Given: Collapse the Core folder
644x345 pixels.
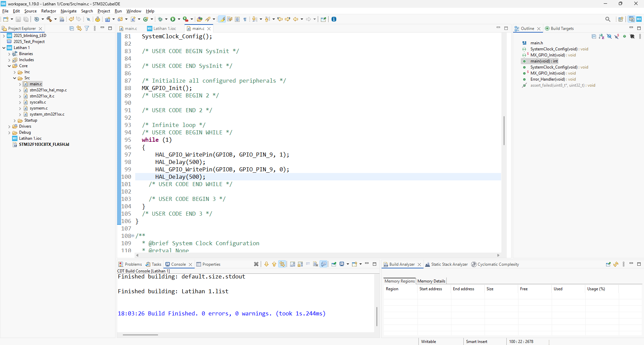Looking at the screenshot, I should click(9, 66).
